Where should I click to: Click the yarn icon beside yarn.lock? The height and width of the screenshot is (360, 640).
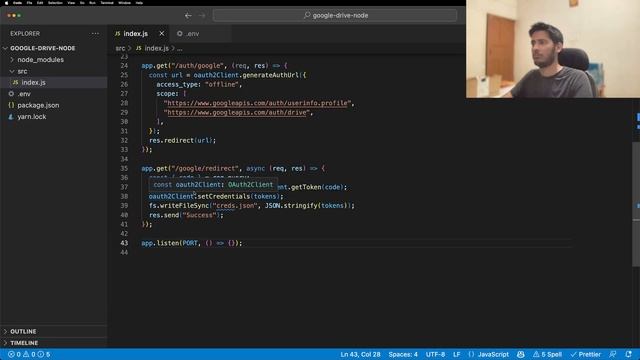(x=11, y=117)
